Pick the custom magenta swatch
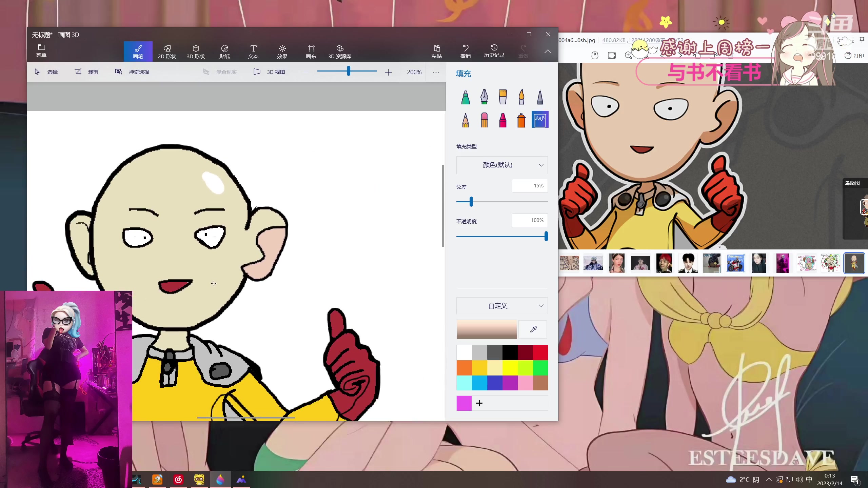868x488 pixels. tap(464, 403)
